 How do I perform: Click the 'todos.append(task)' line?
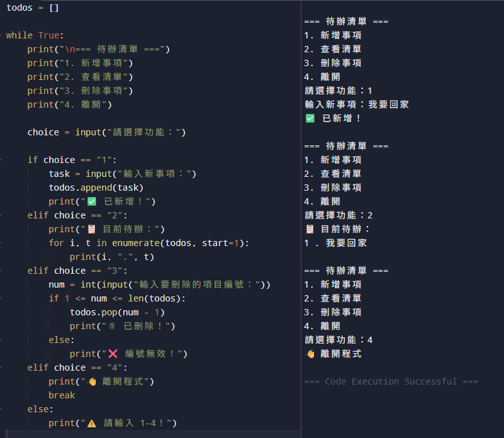pyautogui.click(x=96, y=188)
